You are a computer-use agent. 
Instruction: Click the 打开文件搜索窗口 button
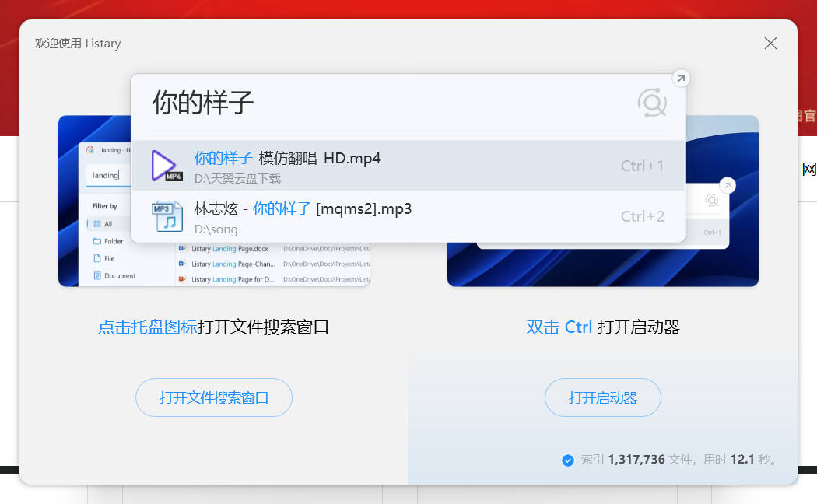point(214,397)
